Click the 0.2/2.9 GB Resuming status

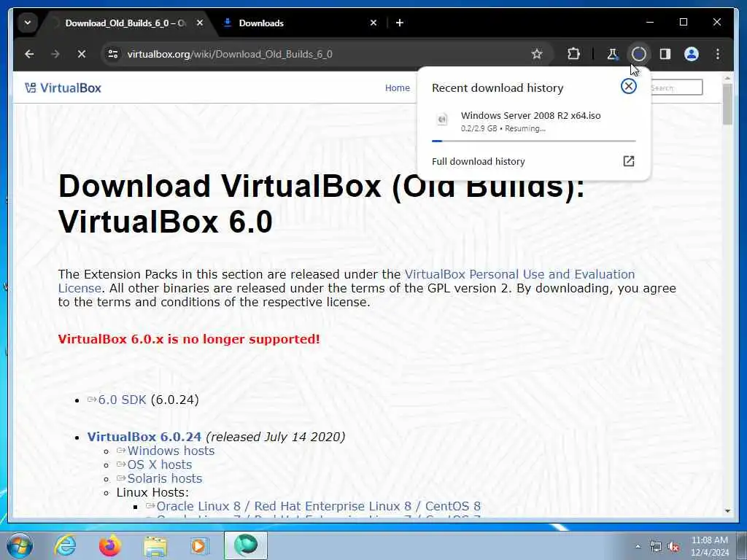pyautogui.click(x=503, y=128)
